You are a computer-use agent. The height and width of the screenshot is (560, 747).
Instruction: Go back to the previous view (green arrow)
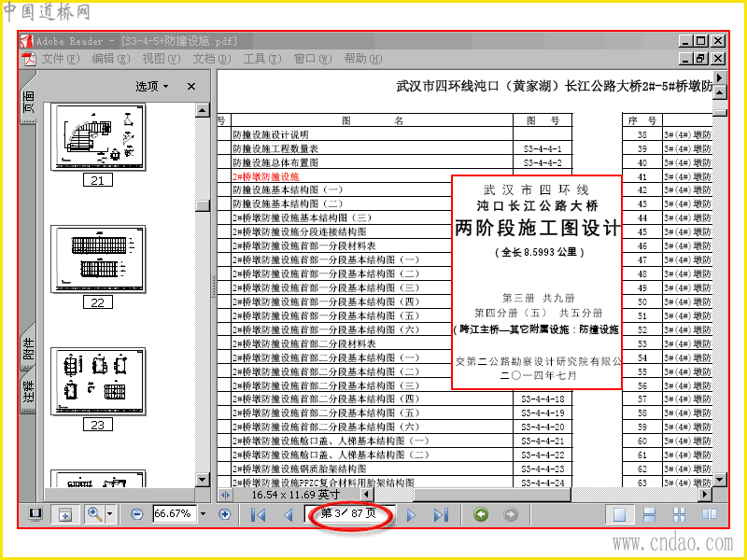click(x=481, y=514)
